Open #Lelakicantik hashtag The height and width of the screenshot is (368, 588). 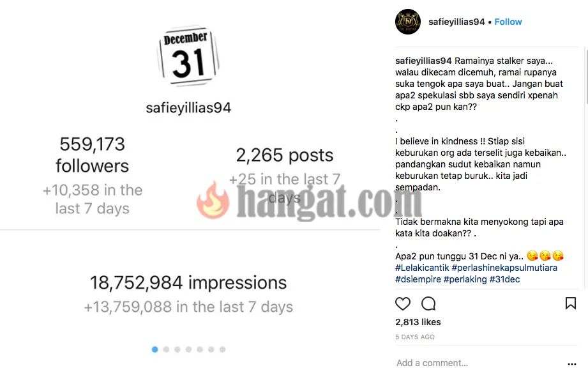pyautogui.click(x=422, y=268)
